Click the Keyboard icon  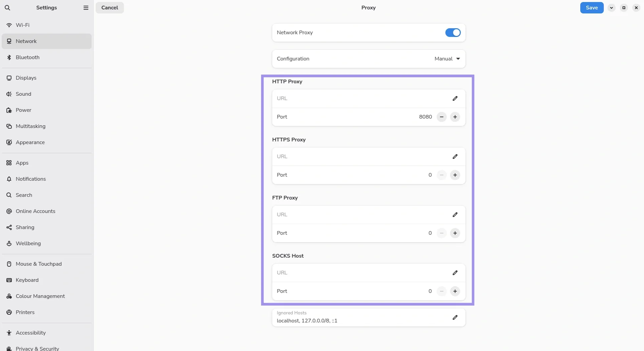coord(9,280)
